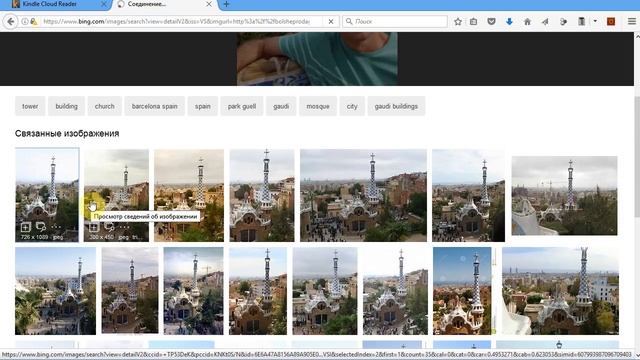This screenshot has width=640, height=360.
Task: Save second related image with plus icon
Action: pos(93,227)
